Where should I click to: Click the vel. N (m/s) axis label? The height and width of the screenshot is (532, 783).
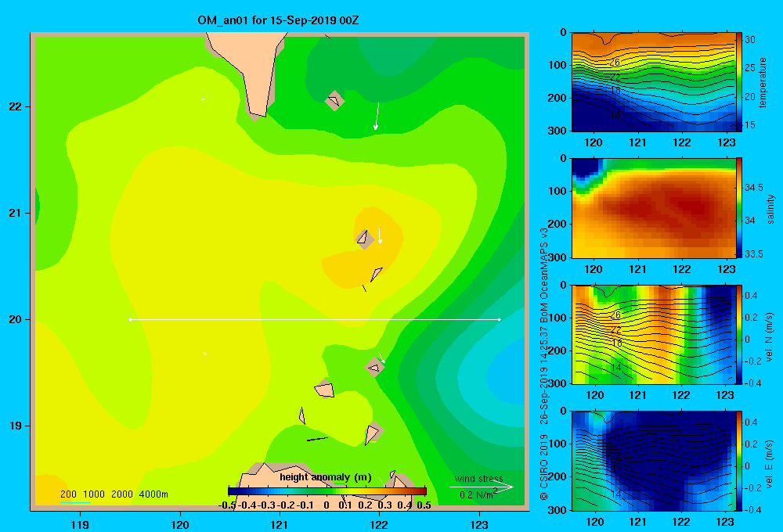point(769,337)
